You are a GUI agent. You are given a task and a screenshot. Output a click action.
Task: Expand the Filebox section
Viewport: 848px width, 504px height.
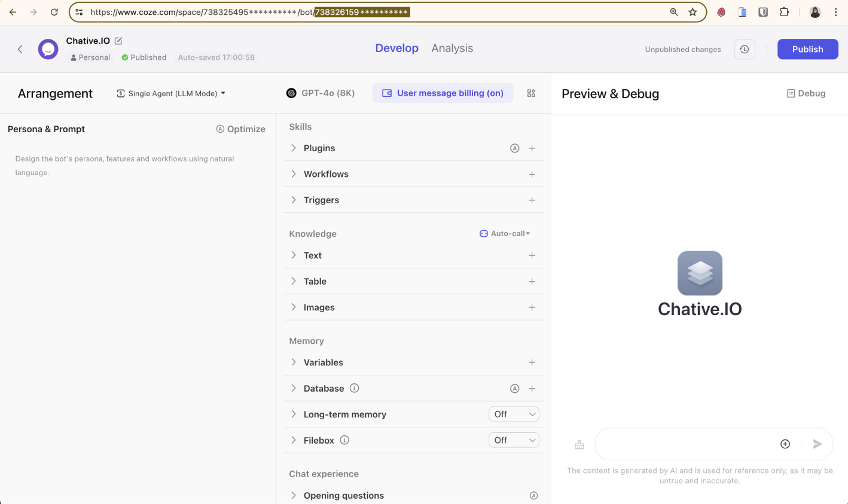(294, 440)
